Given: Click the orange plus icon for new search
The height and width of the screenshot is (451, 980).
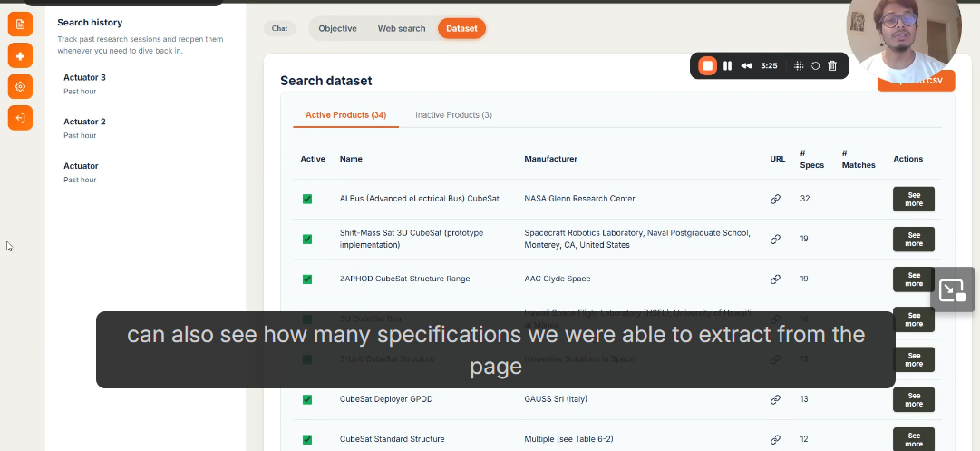Looking at the screenshot, I should [20, 55].
